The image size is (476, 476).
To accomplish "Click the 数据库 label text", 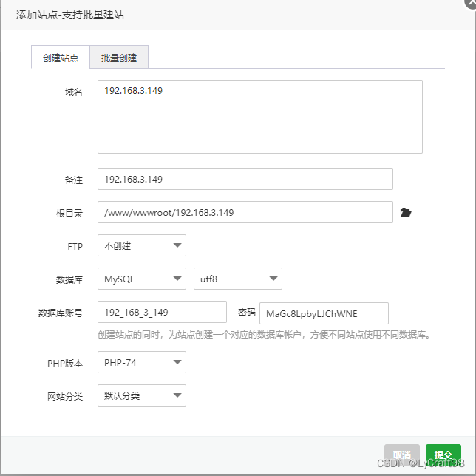I will coord(69,279).
